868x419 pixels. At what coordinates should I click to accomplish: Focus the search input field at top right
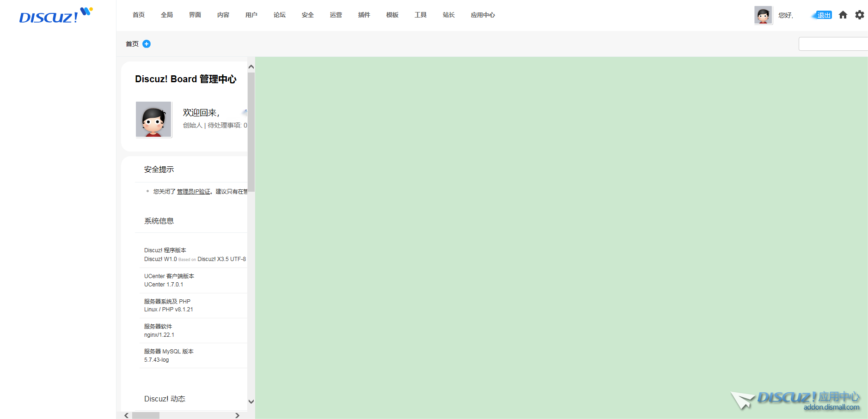click(833, 44)
